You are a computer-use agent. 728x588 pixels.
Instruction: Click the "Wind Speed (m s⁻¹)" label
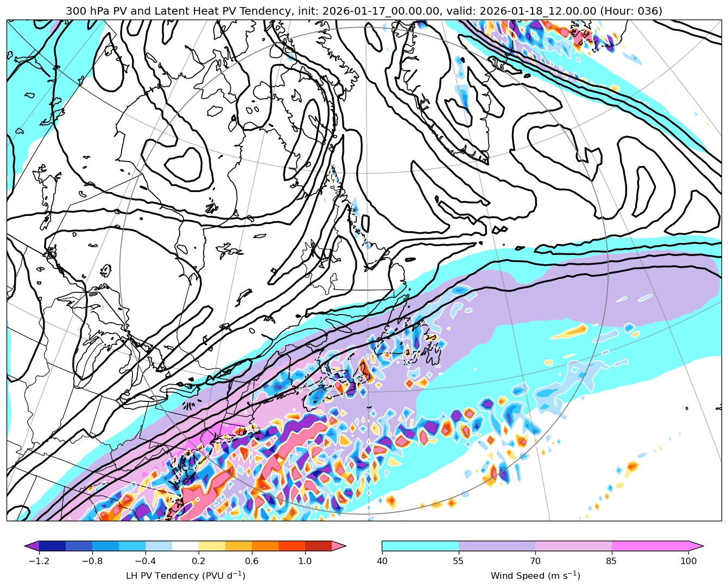pos(535,576)
